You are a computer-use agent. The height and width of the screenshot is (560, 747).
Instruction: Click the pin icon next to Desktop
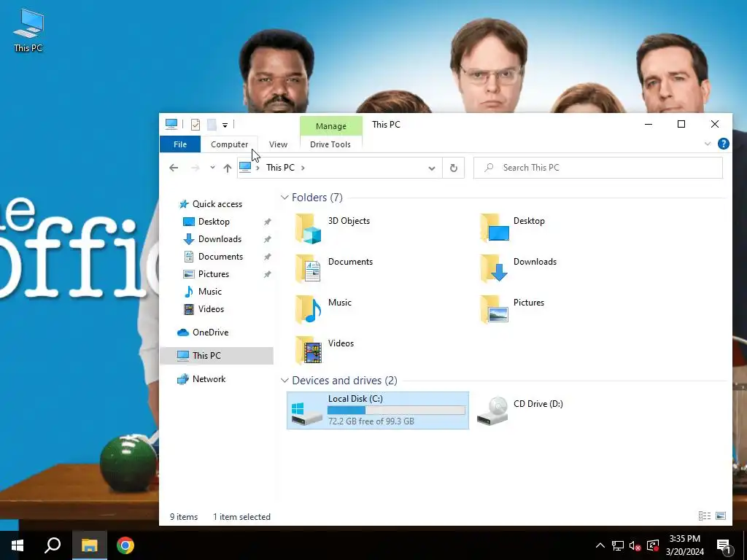click(268, 222)
